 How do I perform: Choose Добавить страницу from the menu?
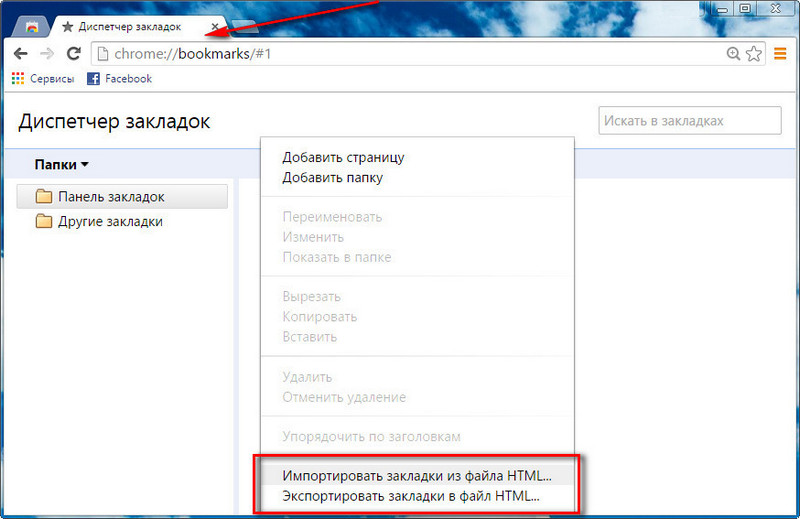[x=343, y=157]
